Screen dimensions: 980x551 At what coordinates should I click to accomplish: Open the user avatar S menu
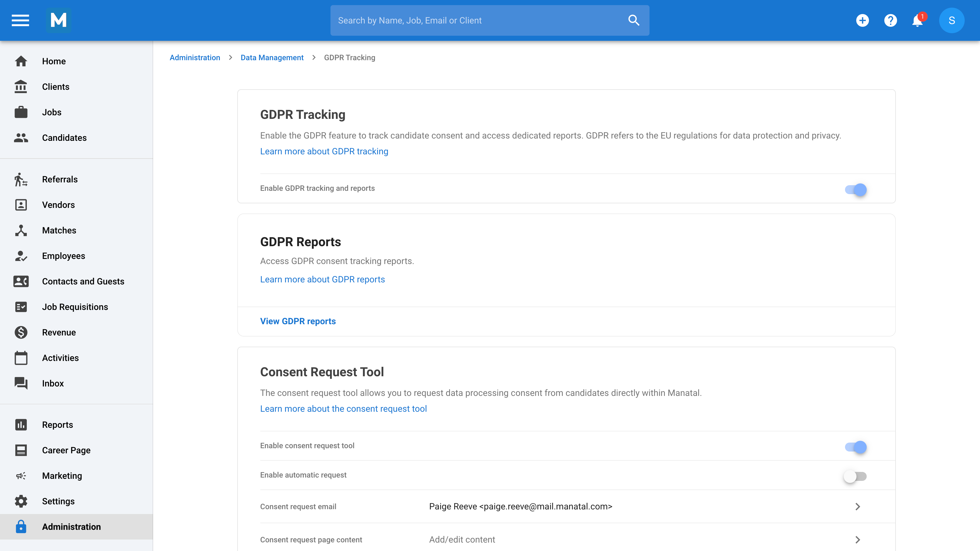[x=951, y=20]
